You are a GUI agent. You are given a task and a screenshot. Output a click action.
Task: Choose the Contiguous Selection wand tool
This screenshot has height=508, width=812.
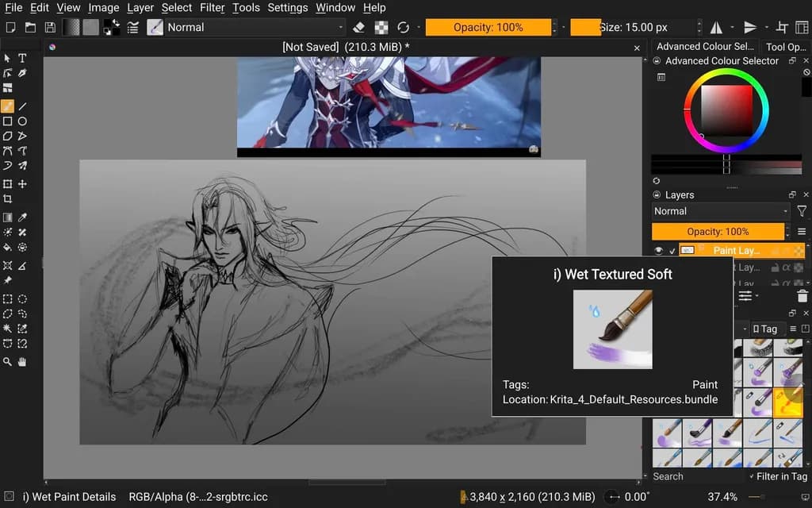[x=7, y=329]
